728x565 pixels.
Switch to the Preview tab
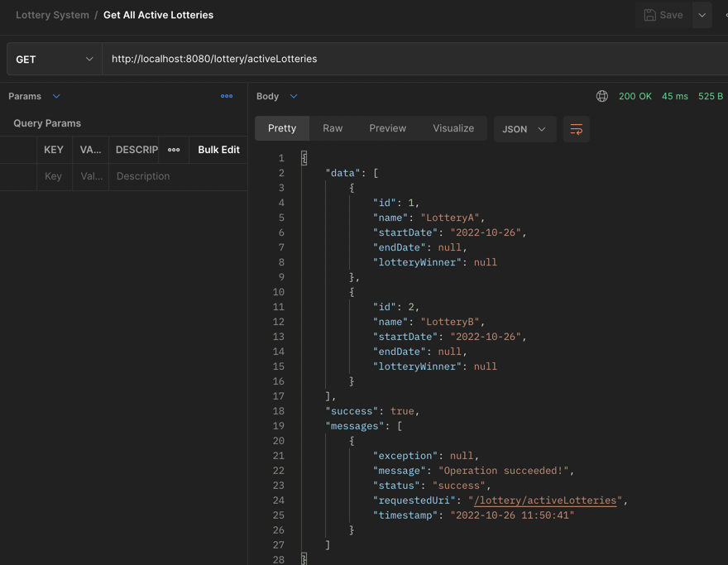[x=387, y=128]
